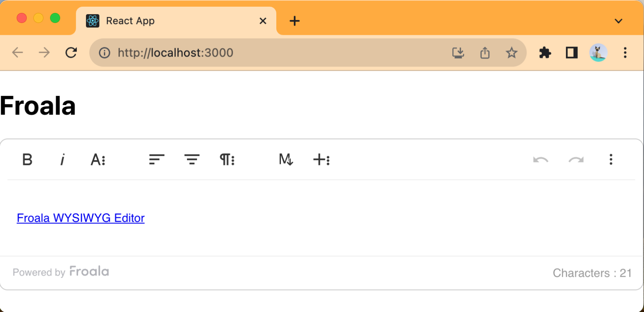644x312 pixels.
Task: Center align the editor text
Action: (x=192, y=160)
